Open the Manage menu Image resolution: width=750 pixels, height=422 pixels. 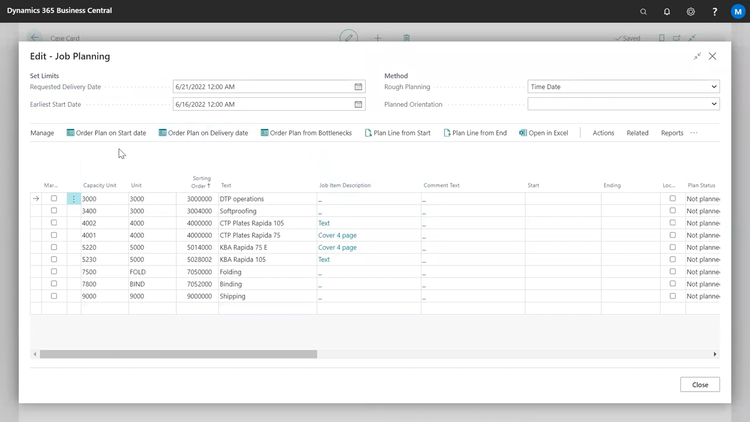[42, 133]
